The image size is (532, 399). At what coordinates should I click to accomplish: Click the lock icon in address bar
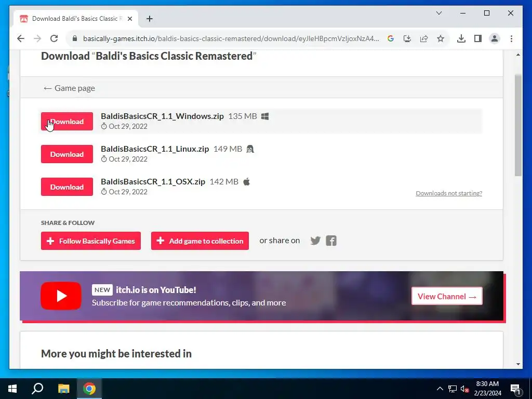coord(75,38)
